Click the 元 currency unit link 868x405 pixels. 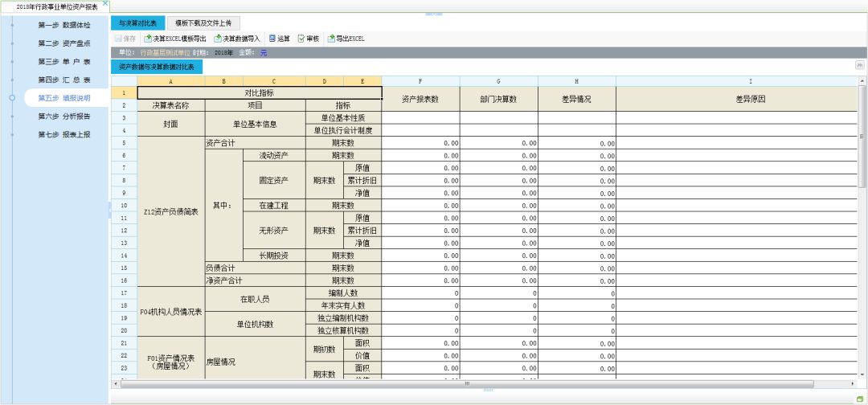coord(264,52)
